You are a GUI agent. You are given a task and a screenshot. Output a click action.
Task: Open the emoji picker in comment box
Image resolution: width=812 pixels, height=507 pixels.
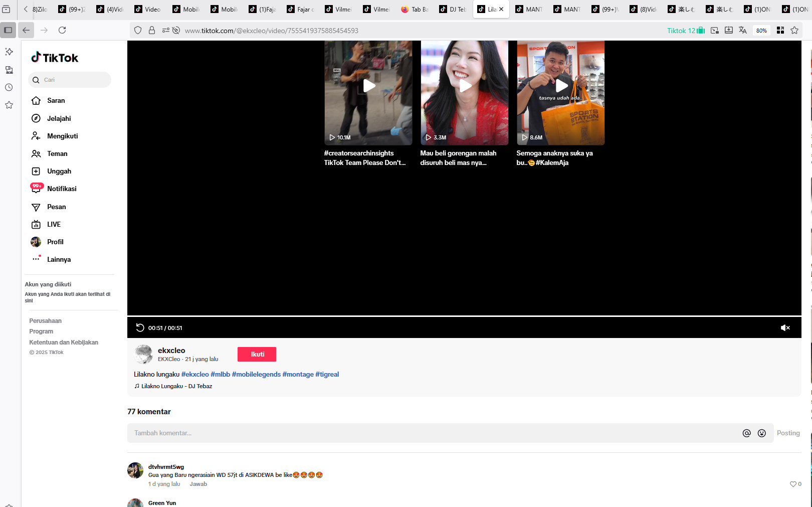(761, 433)
